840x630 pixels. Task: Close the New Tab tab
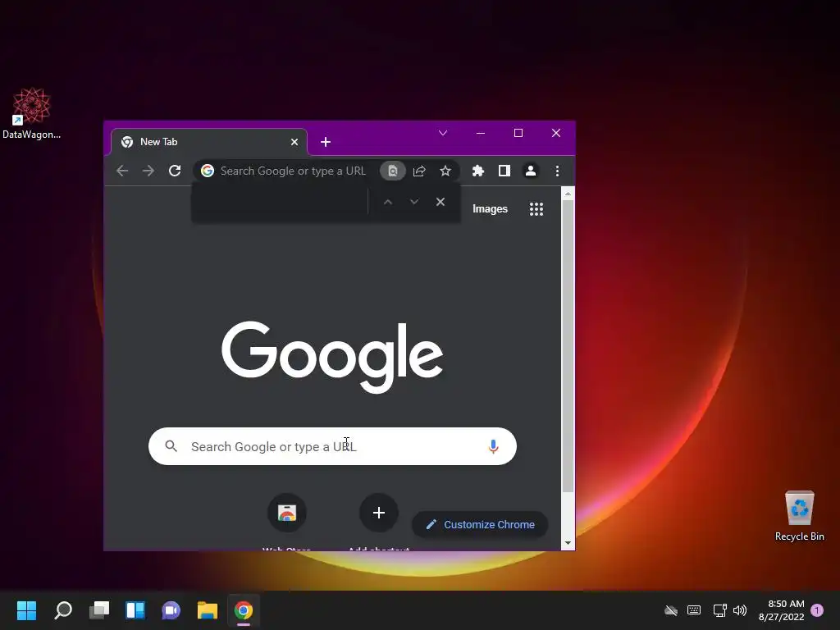[294, 142]
